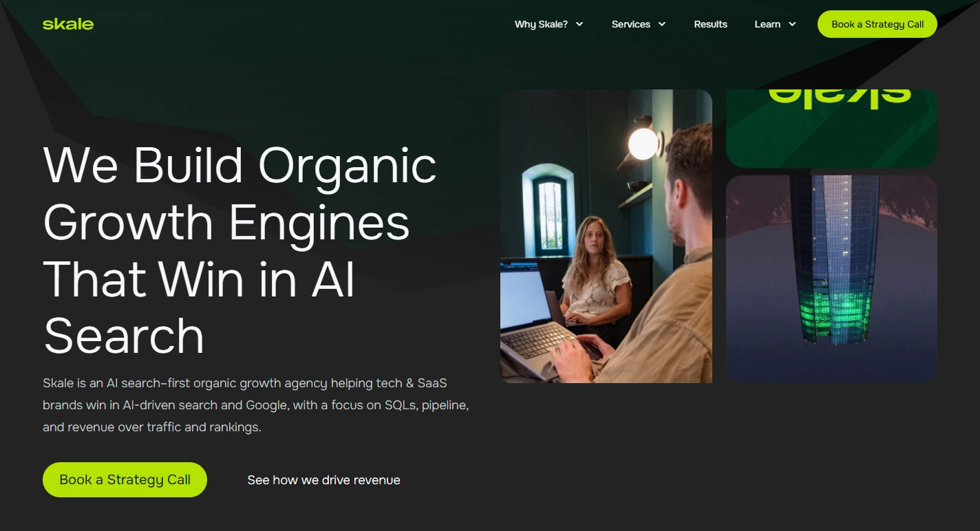Viewport: 980px width, 531px height.
Task: Click the headline We Build Organic Growth Engines
Action: point(240,250)
